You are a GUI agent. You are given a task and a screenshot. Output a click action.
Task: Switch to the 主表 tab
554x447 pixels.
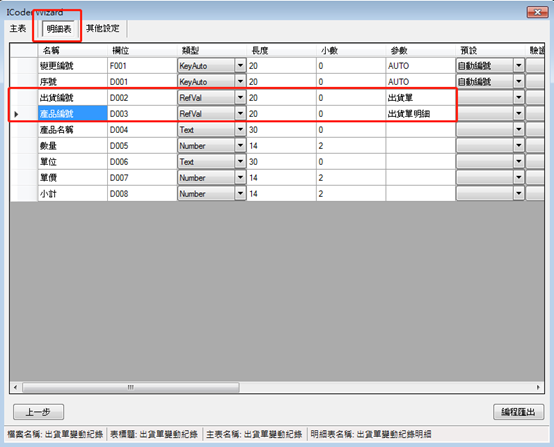(18, 29)
